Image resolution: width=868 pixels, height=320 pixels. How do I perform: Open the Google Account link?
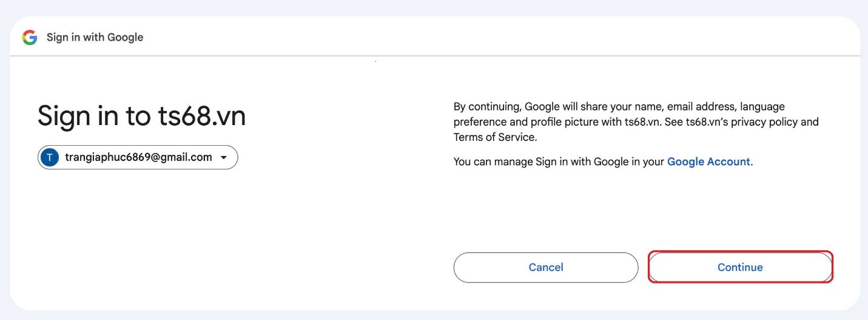(708, 162)
